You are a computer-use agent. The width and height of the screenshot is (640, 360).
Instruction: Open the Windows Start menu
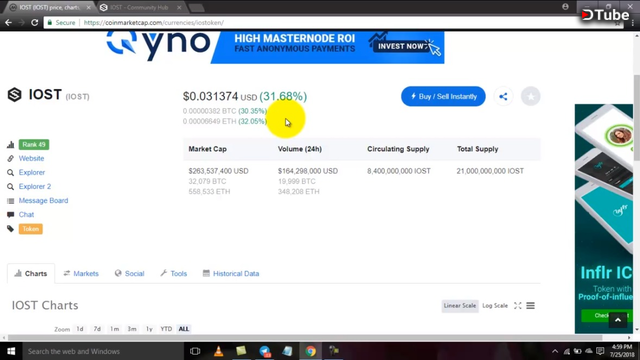11,351
